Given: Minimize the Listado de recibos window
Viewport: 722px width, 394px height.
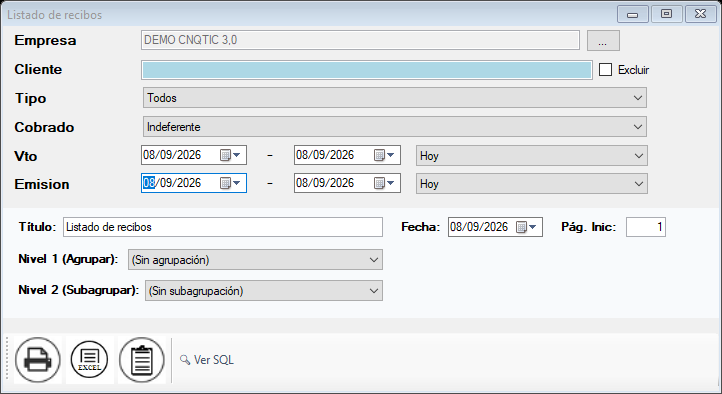Looking at the screenshot, I should (633, 14).
